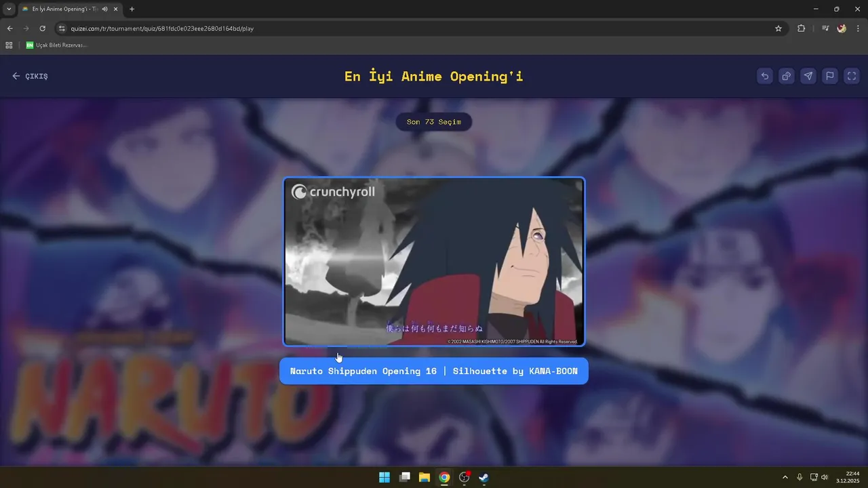The image size is (868, 488).
Task: Open Steam from taskbar
Action: pyautogui.click(x=484, y=477)
